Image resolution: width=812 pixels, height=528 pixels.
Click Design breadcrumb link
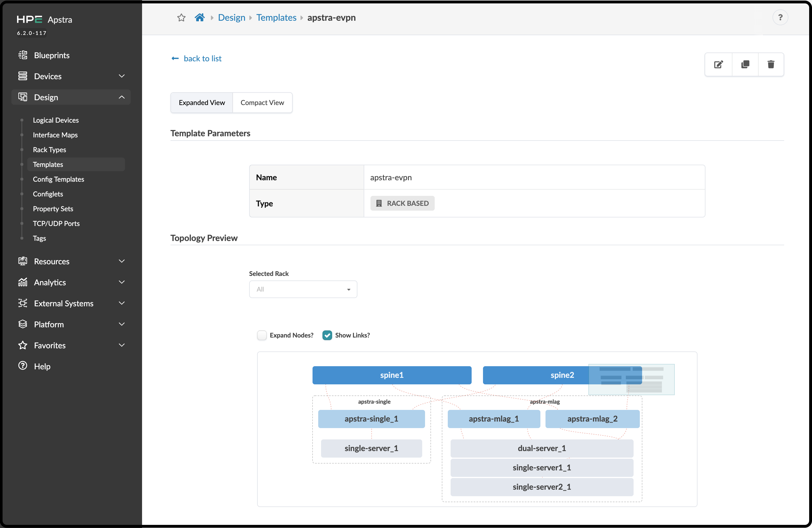[x=231, y=18]
